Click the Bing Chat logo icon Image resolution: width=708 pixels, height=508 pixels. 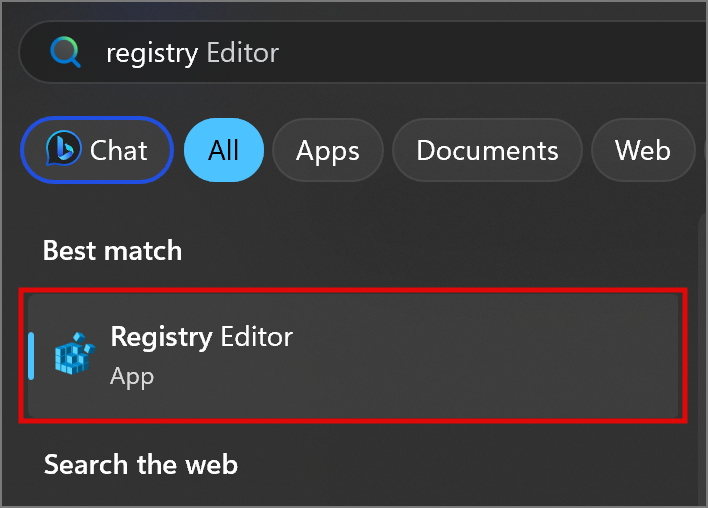click(64, 150)
